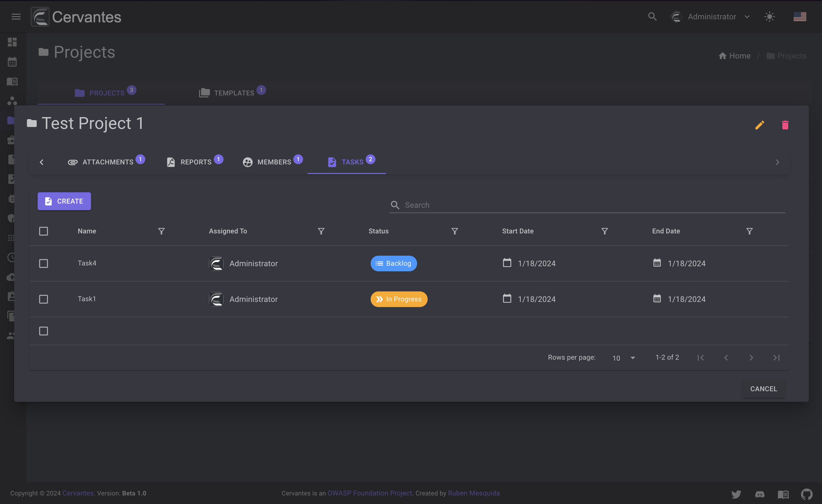Check the Task4 row checkbox
Image resolution: width=822 pixels, height=504 pixels.
pyautogui.click(x=43, y=263)
